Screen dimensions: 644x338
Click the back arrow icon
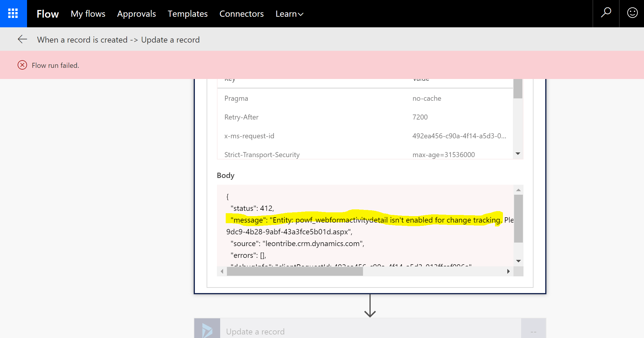(x=22, y=39)
